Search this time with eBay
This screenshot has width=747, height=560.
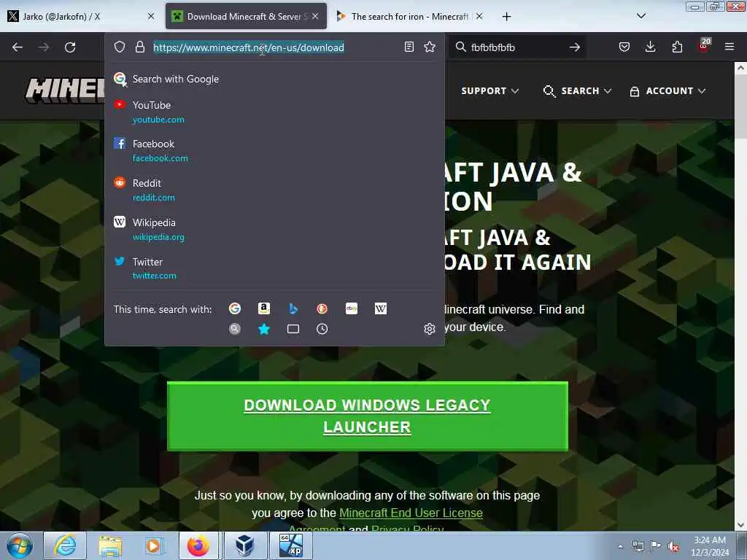point(352,308)
